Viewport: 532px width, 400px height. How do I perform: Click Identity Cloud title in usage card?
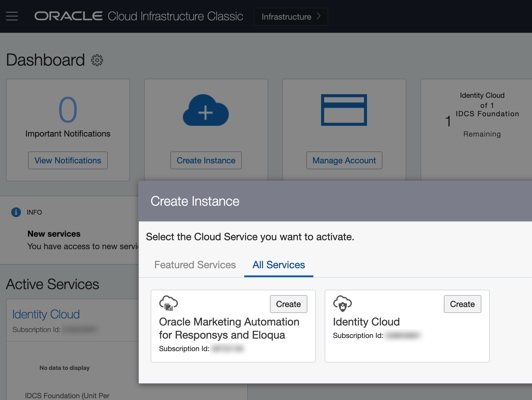coord(482,95)
